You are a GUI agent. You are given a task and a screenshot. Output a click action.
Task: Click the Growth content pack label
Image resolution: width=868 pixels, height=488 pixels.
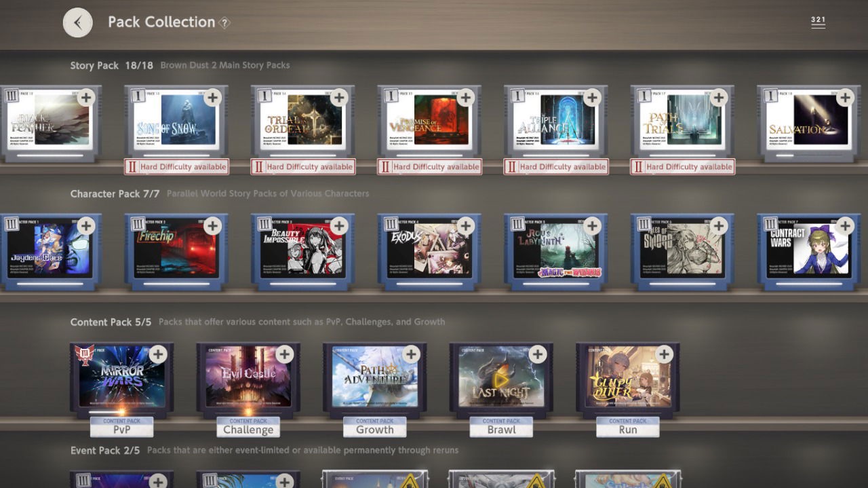coord(375,427)
